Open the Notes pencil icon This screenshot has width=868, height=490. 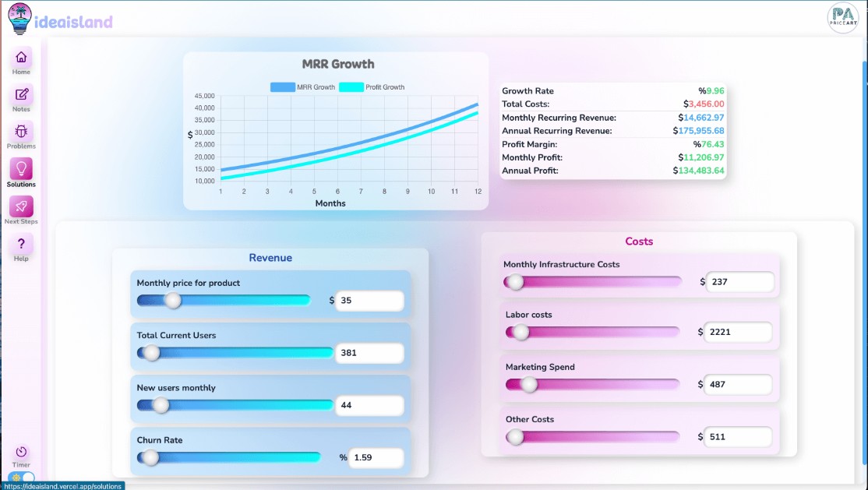[x=21, y=95]
